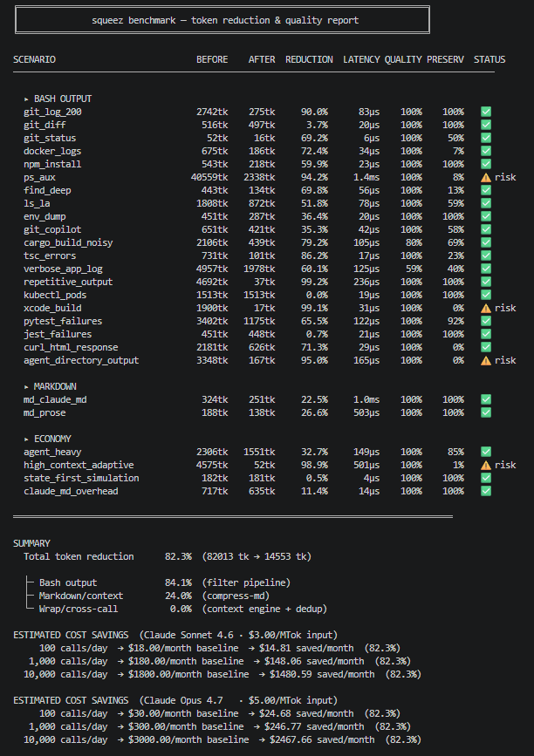This screenshot has width=534, height=756.
Task: Click the green check for claude_md_overhead
Action: [486, 491]
